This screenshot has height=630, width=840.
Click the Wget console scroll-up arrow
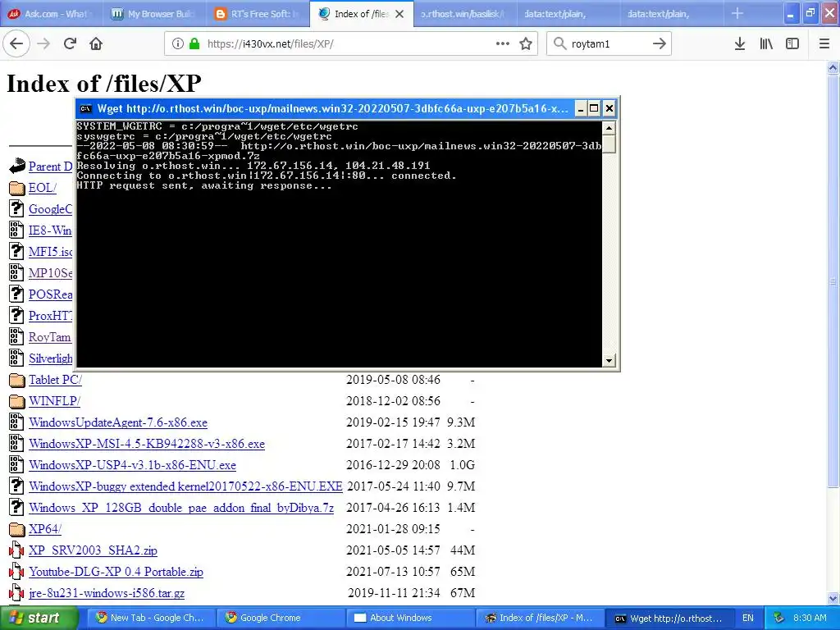click(x=609, y=127)
